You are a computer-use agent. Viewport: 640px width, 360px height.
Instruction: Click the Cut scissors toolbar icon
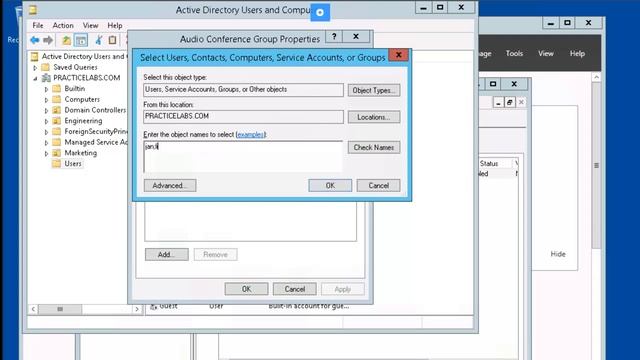pos(98,40)
